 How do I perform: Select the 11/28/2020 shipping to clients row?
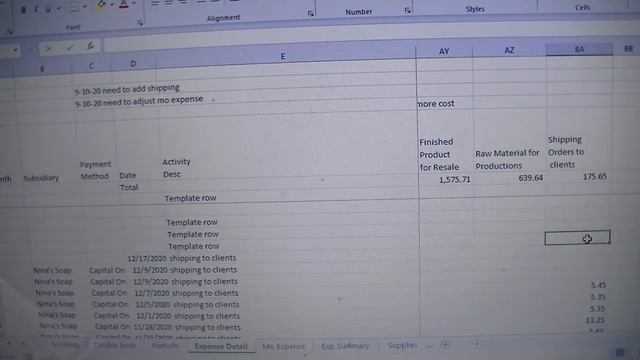187,327
